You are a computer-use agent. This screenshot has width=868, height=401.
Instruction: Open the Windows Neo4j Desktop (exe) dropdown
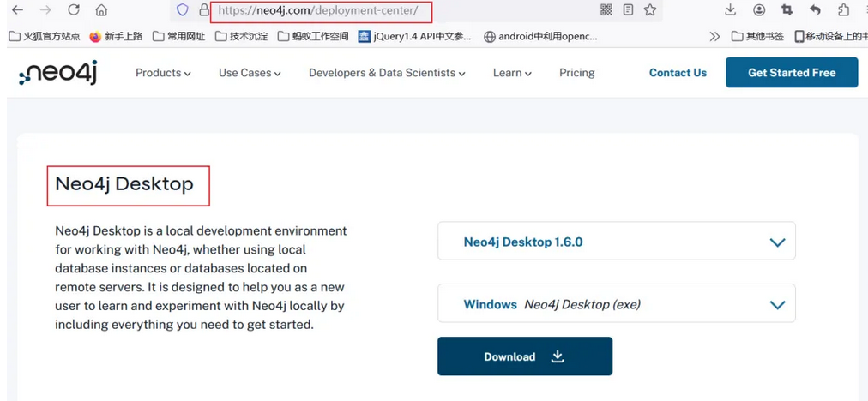[616, 303]
